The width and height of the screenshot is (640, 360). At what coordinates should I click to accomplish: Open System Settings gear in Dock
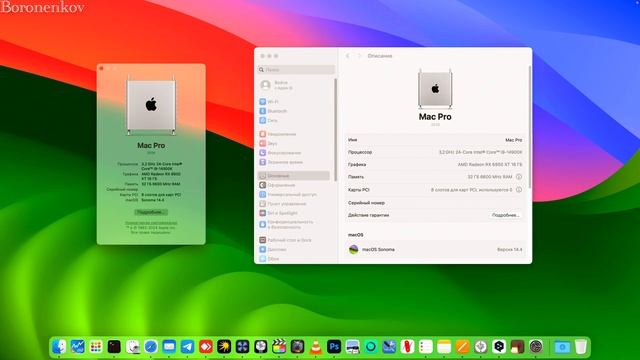tap(536, 347)
